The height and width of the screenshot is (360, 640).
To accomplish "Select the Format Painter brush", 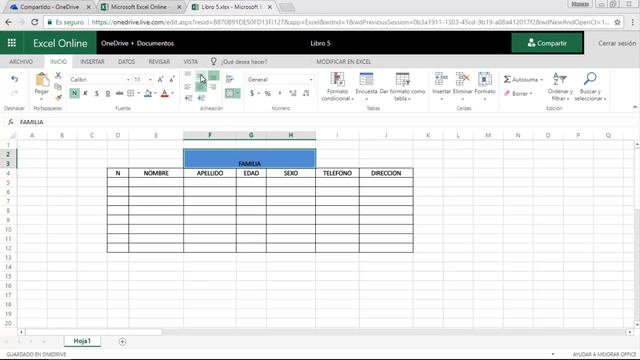I will tap(58, 98).
